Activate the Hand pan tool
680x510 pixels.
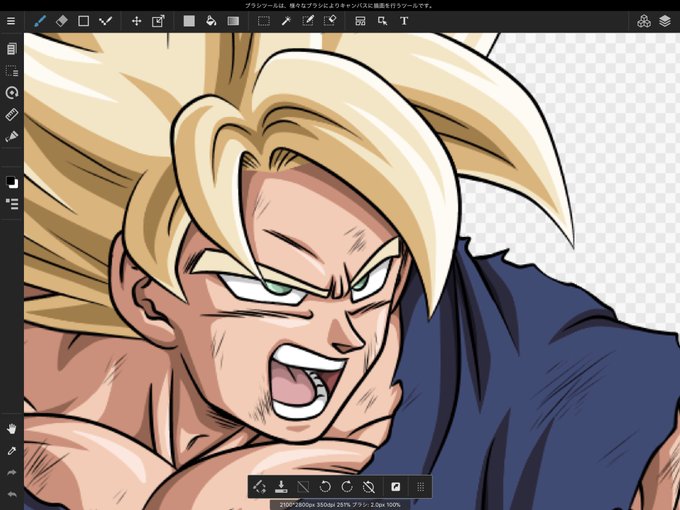12,429
